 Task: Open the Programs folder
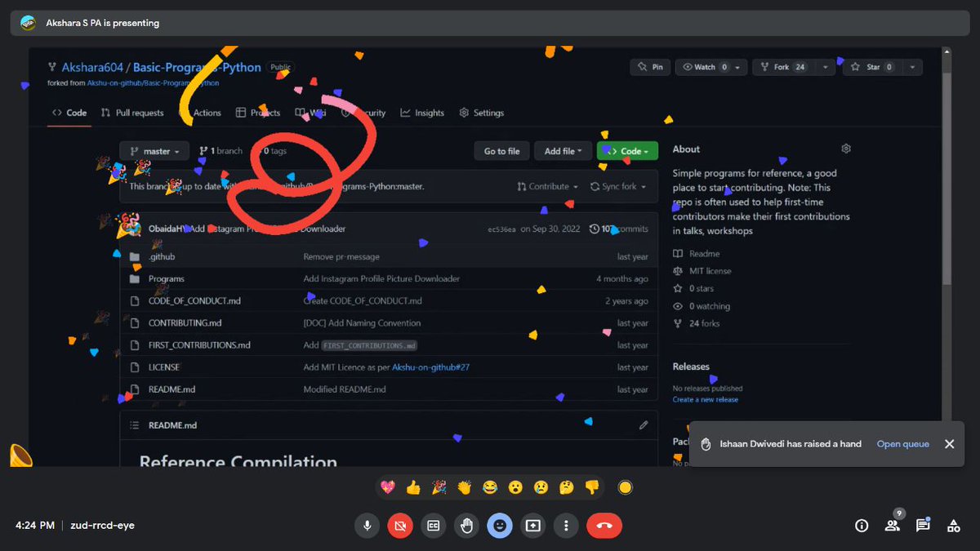[166, 278]
